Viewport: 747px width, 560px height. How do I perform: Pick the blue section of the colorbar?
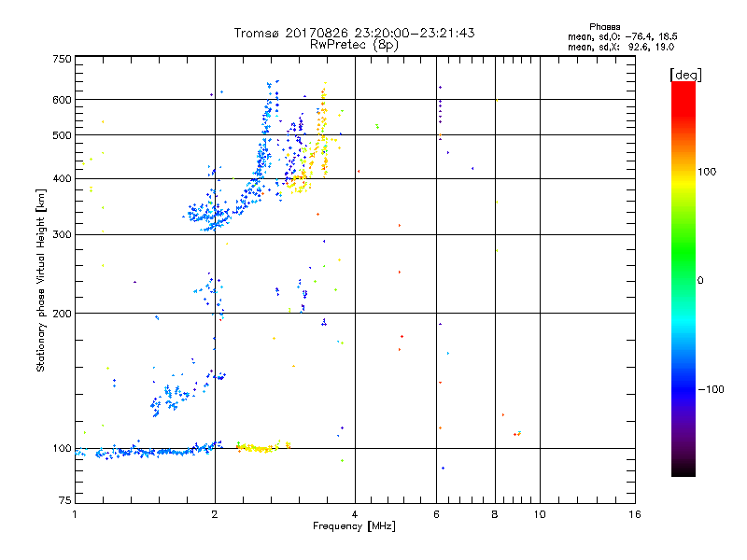tap(683, 373)
